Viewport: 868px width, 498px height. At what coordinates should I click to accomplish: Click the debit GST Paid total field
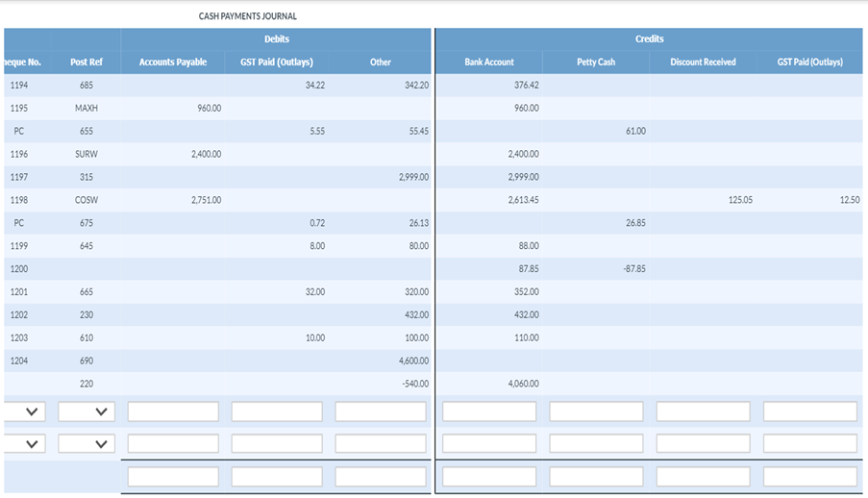point(277,477)
